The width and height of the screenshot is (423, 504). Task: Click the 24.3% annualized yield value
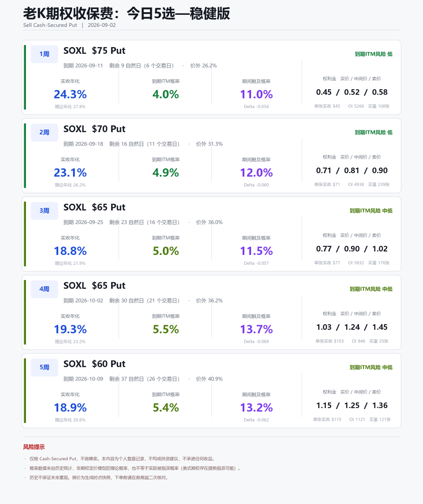[70, 94]
